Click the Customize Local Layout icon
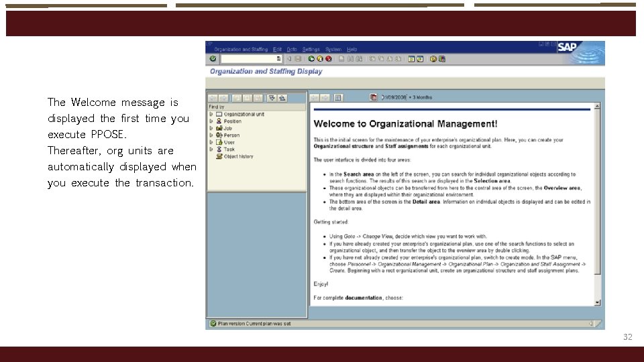 tap(442, 59)
